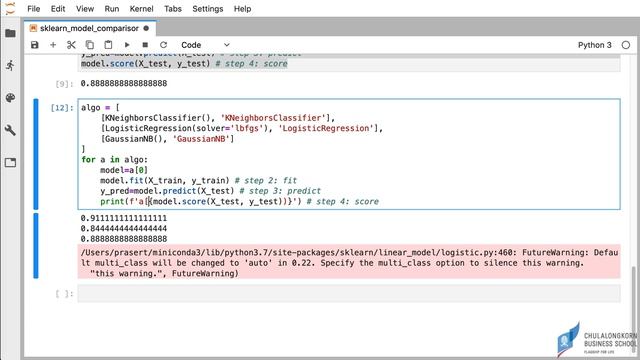640x360 pixels.
Task: Cut selected cells with the scissors icon
Action: (71, 45)
